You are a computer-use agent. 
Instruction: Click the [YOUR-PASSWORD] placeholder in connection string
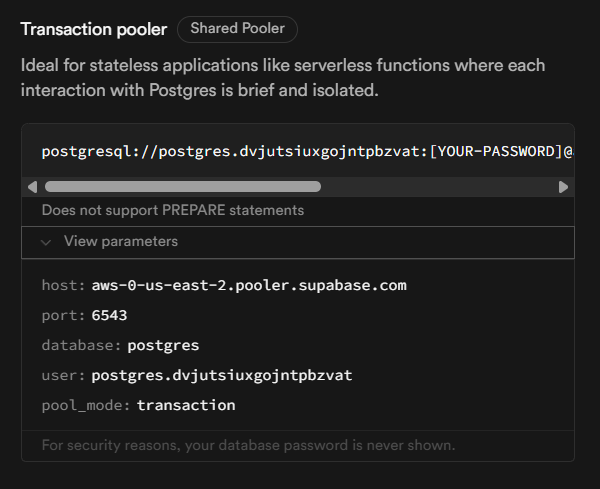pos(488,152)
